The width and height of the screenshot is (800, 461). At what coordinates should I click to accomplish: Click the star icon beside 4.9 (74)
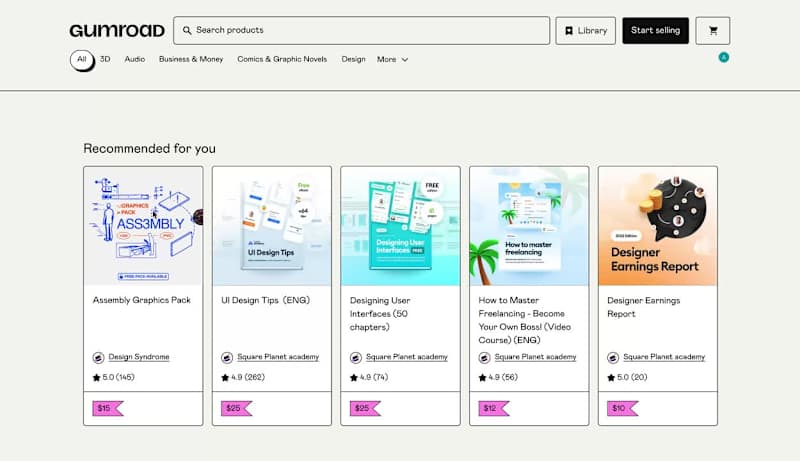pos(354,377)
